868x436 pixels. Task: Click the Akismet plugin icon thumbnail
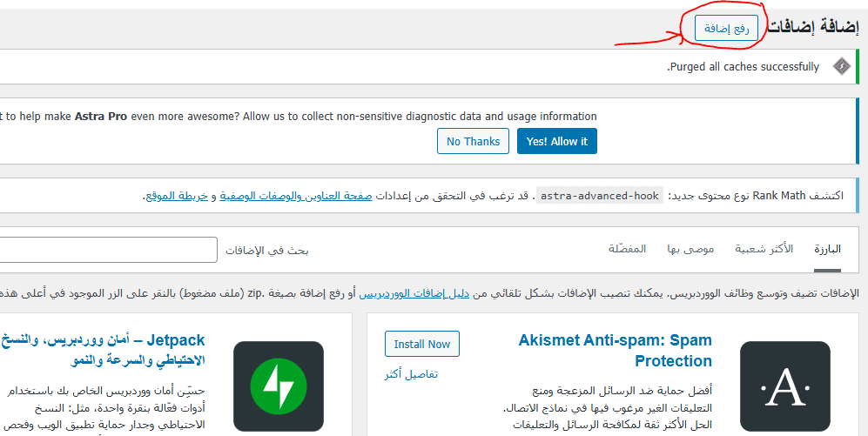tap(785, 386)
